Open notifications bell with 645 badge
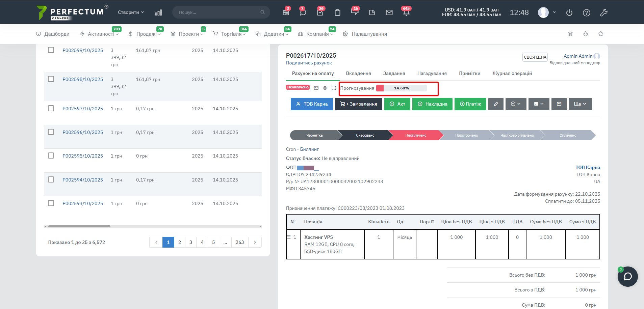644x309 pixels. point(406,12)
